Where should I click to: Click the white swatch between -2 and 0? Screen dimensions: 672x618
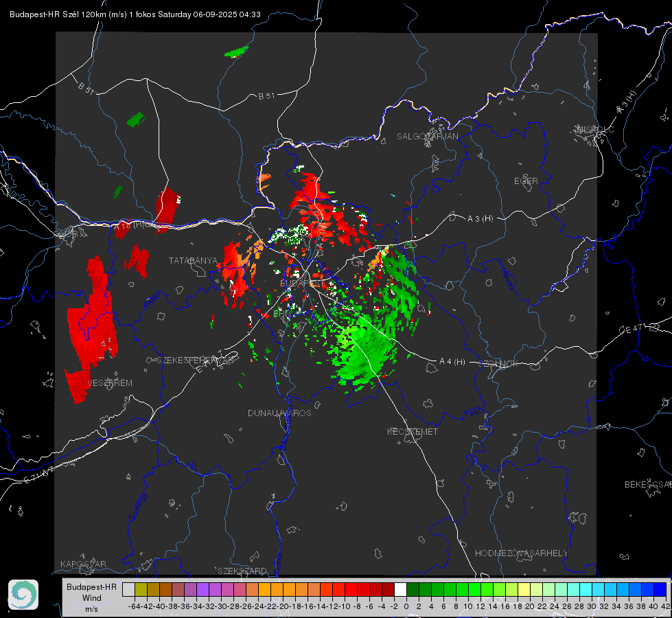[400, 590]
